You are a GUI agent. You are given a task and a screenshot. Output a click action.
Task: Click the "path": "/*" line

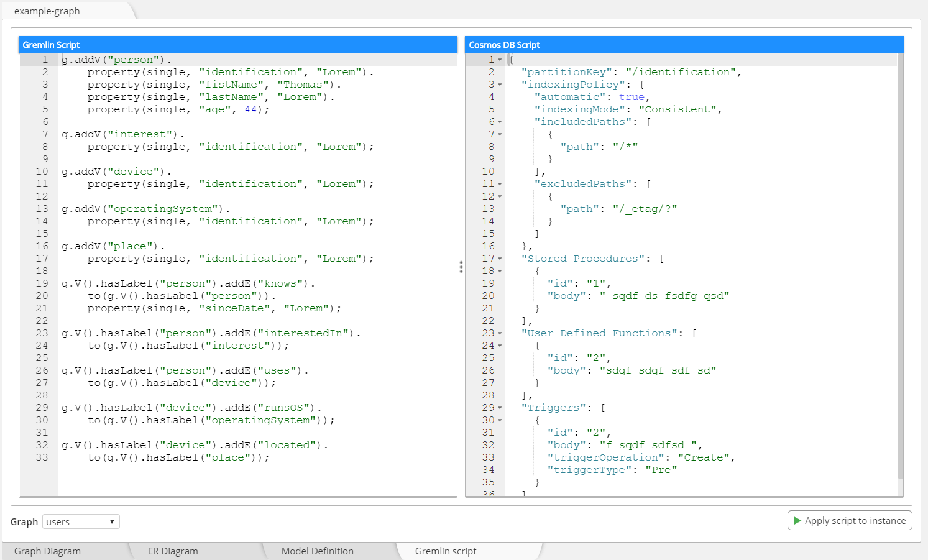(599, 147)
